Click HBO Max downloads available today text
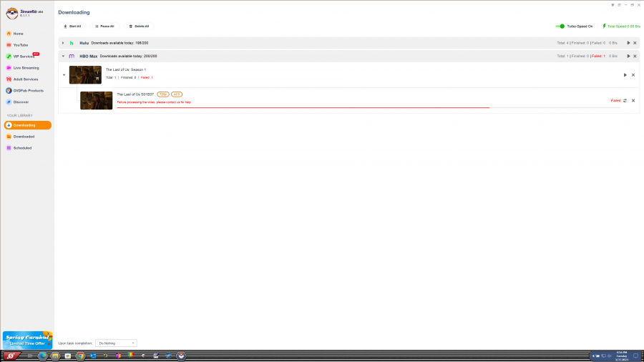Viewport: 644px width, 362px height. point(128,57)
